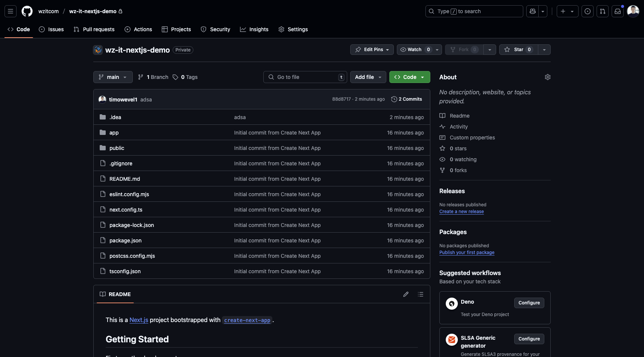Open the green Code dropdown

(410, 77)
